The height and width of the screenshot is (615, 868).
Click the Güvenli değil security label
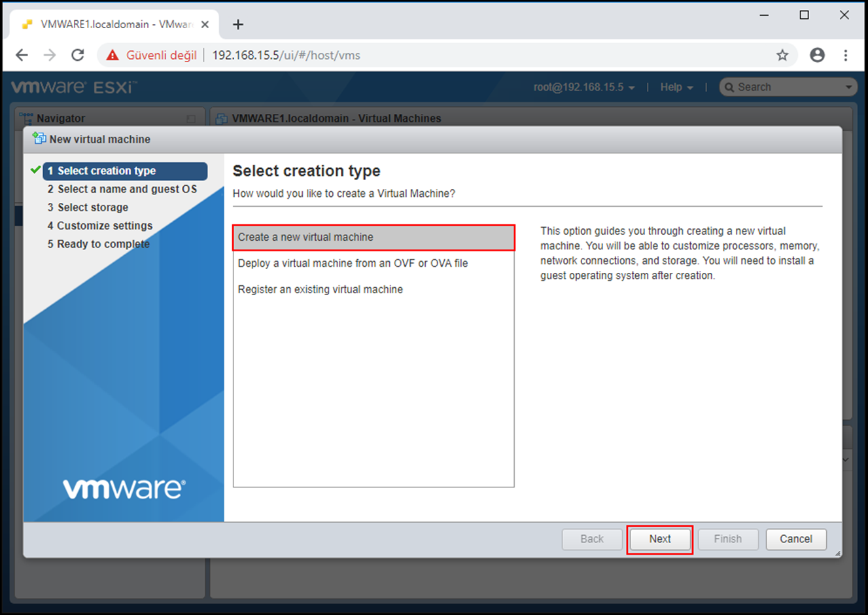click(162, 55)
